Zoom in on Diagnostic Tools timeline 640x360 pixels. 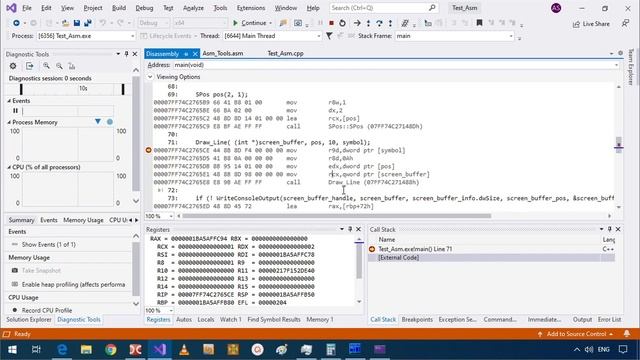pyautogui.click(x=47, y=66)
